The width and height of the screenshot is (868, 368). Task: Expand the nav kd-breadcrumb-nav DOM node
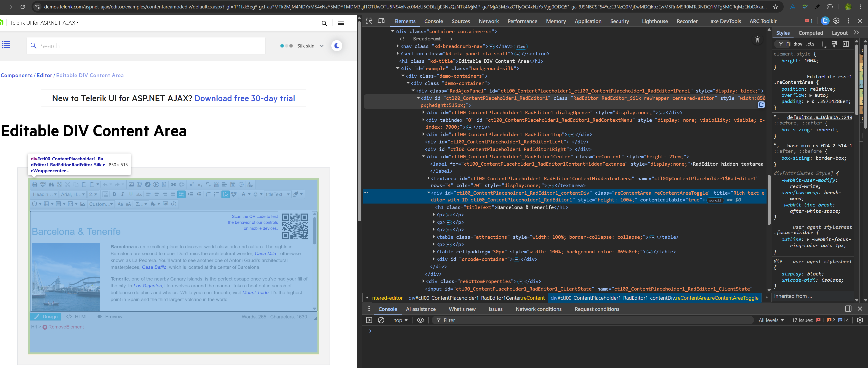tap(398, 46)
